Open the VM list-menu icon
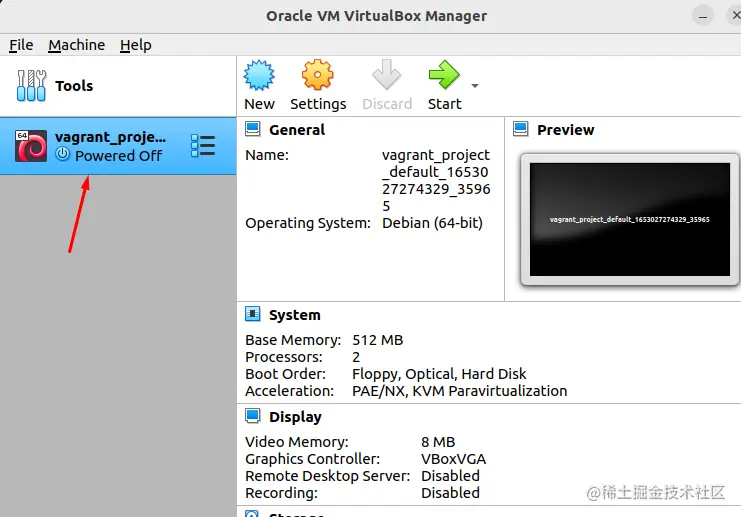Screen dimensions: 741x517 pyautogui.click(x=203, y=146)
